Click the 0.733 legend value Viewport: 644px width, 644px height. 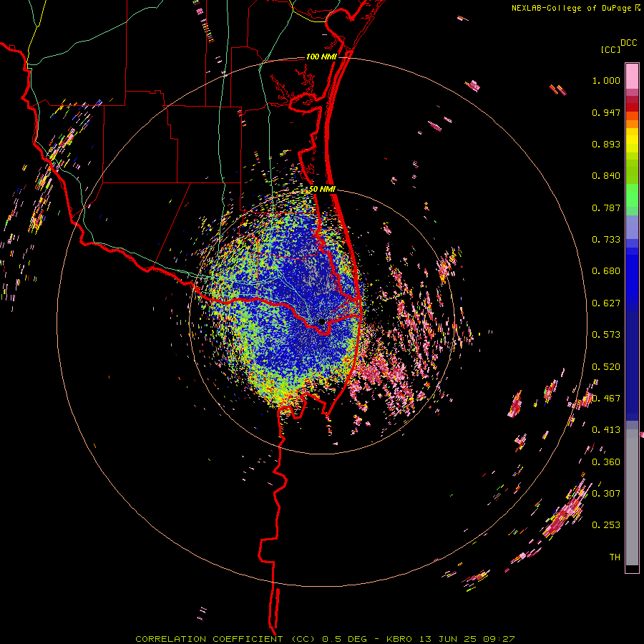606,240
